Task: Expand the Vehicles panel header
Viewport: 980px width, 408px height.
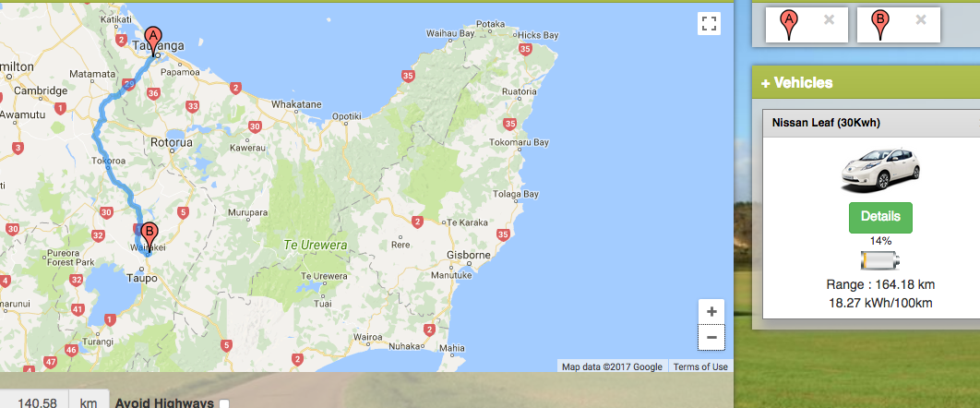Action: 796,83
